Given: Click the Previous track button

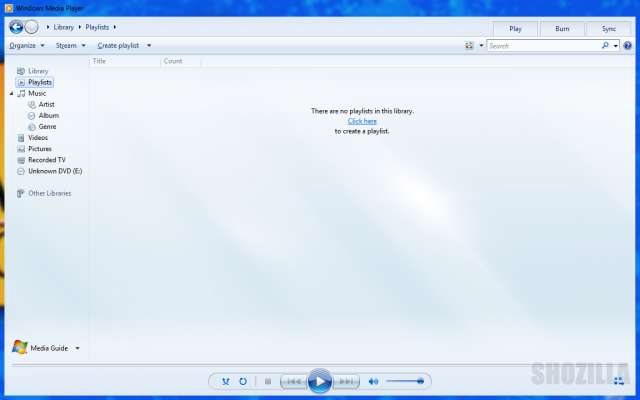Looking at the screenshot, I should coord(293,382).
